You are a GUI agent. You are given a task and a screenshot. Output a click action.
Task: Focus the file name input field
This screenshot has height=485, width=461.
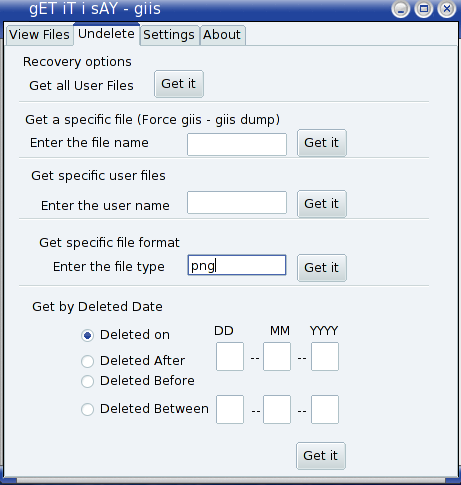point(237,144)
